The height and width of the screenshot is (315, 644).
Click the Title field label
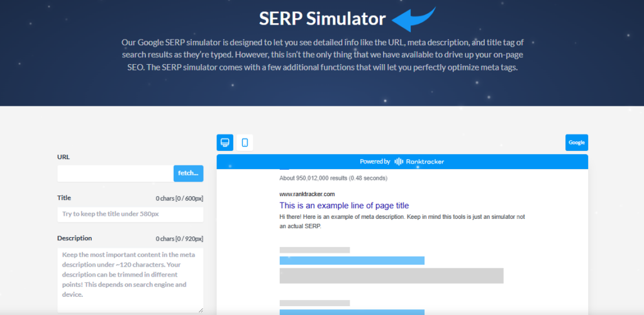pyautogui.click(x=64, y=198)
